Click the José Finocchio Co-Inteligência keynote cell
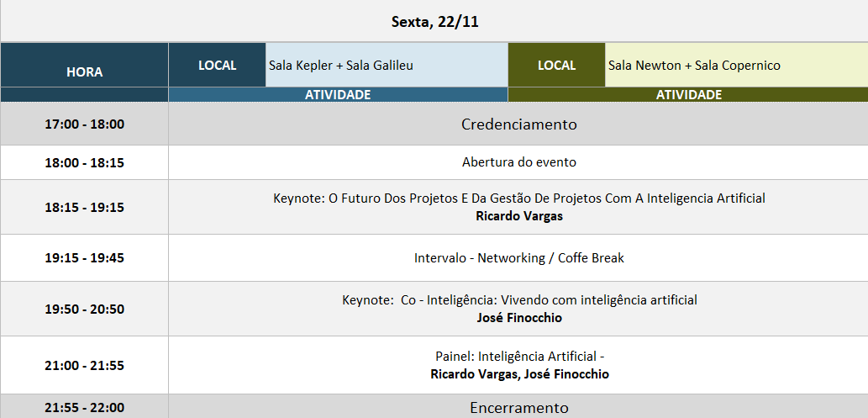The image size is (868, 418). (518, 309)
